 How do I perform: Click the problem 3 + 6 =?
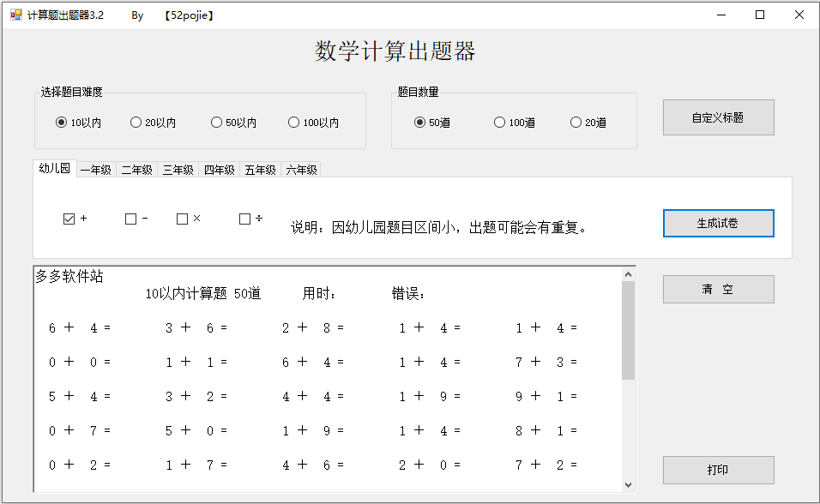[x=196, y=327]
